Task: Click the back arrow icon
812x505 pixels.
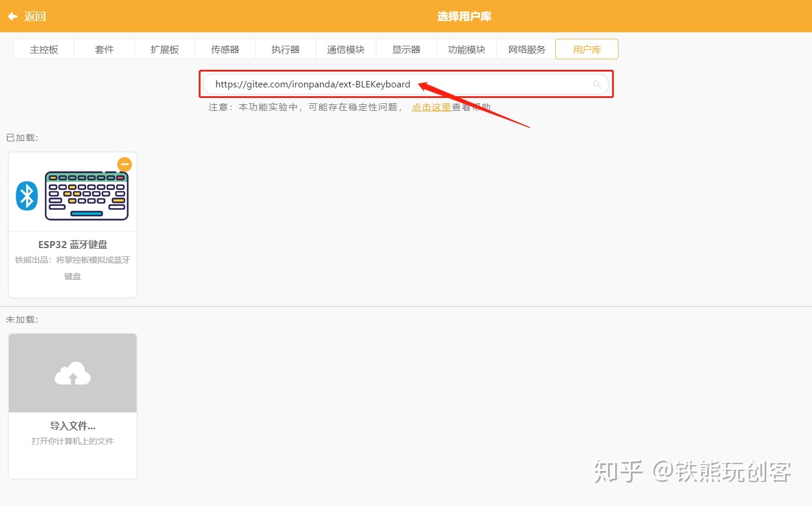Action: pyautogui.click(x=12, y=16)
